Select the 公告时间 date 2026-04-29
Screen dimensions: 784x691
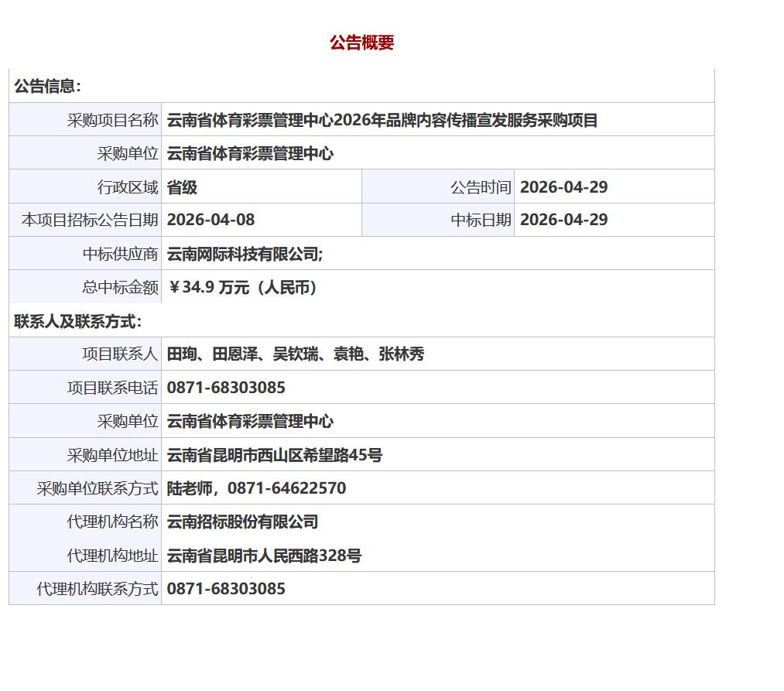coord(563,187)
